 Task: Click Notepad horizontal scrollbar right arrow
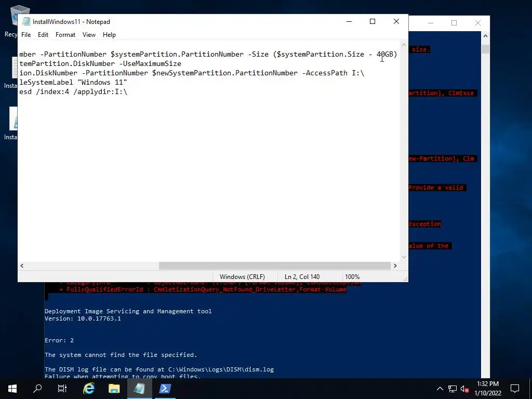[x=395, y=265]
